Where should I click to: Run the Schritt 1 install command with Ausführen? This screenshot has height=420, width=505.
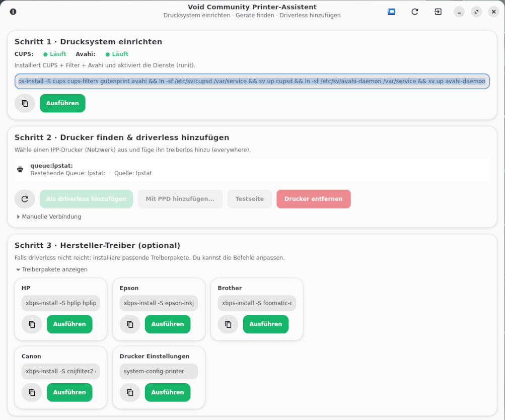(62, 103)
